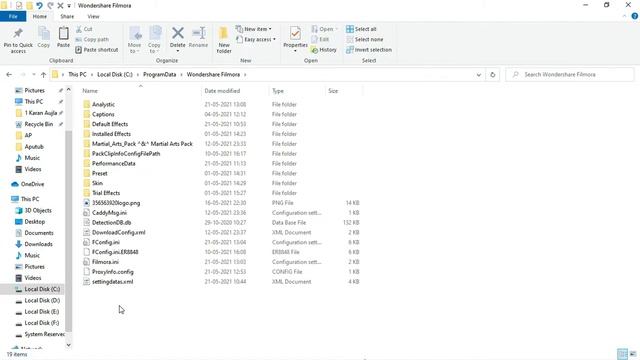Click Pin to Quick access icon

[18, 34]
